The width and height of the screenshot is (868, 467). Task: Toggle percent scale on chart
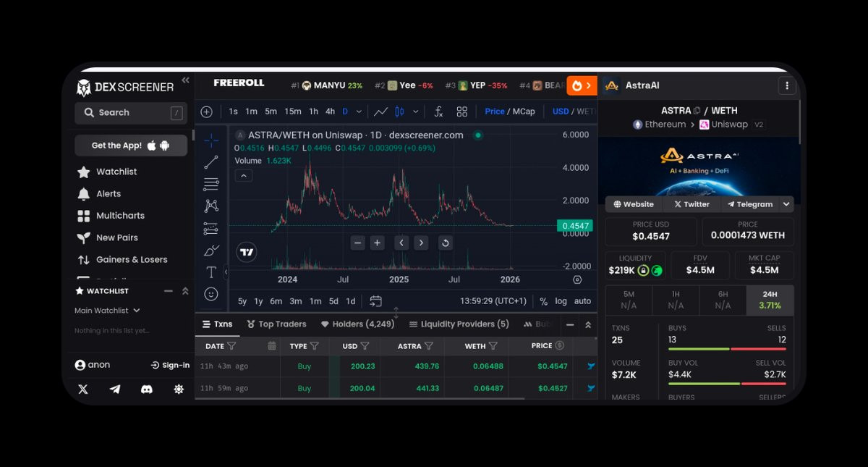pyautogui.click(x=543, y=301)
